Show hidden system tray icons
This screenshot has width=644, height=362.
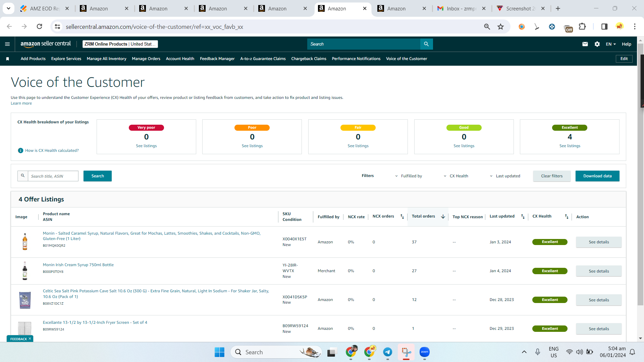[x=524, y=352]
